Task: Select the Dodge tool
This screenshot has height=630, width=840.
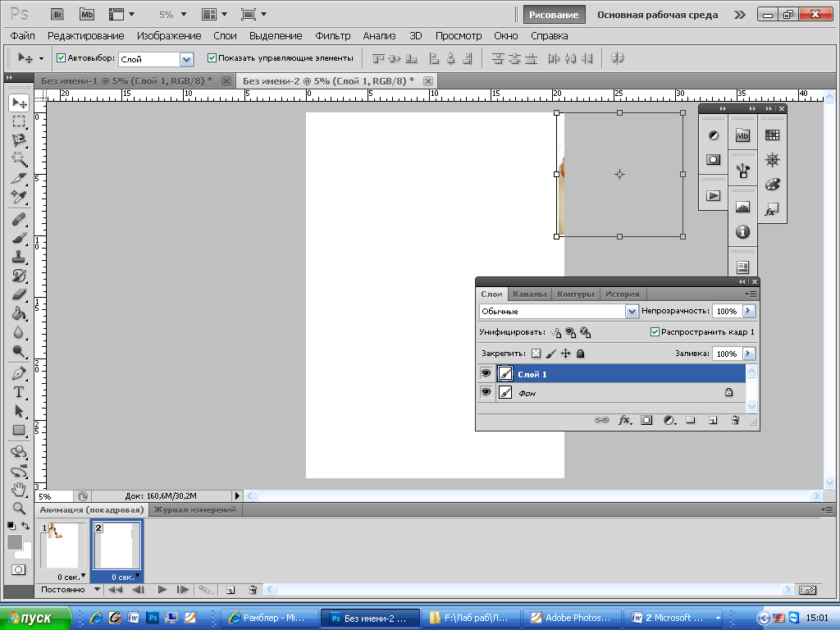Action: pos(19,351)
